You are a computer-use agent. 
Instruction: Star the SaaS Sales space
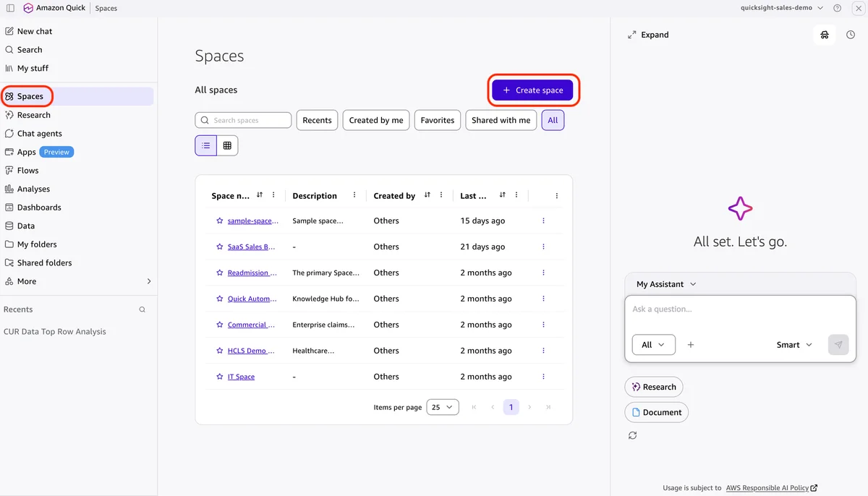coord(220,247)
